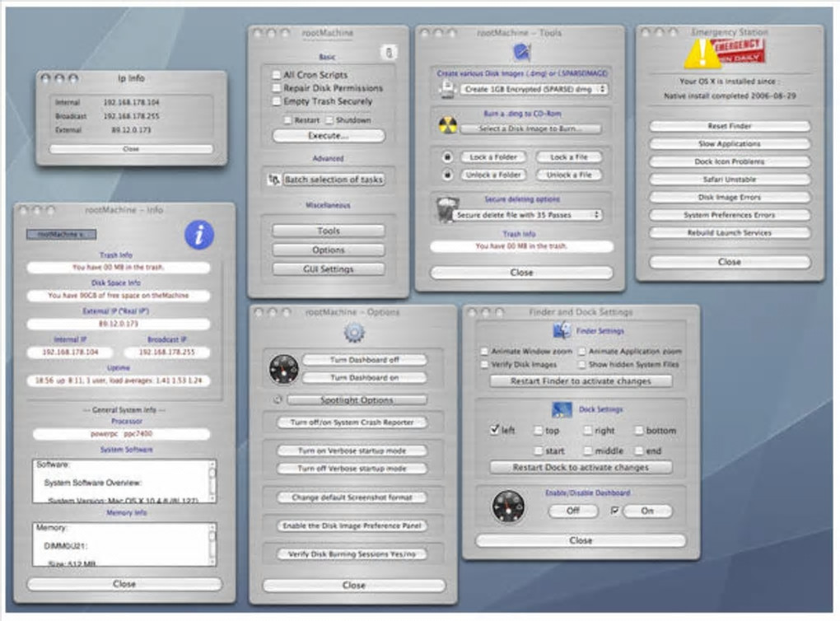
Task: Enable Animate Window zoom
Action: click(x=484, y=352)
